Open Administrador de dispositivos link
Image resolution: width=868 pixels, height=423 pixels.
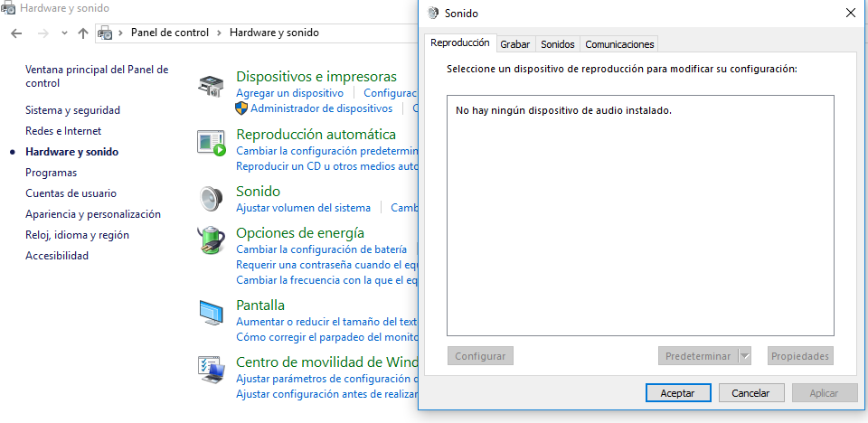pyautogui.click(x=322, y=108)
